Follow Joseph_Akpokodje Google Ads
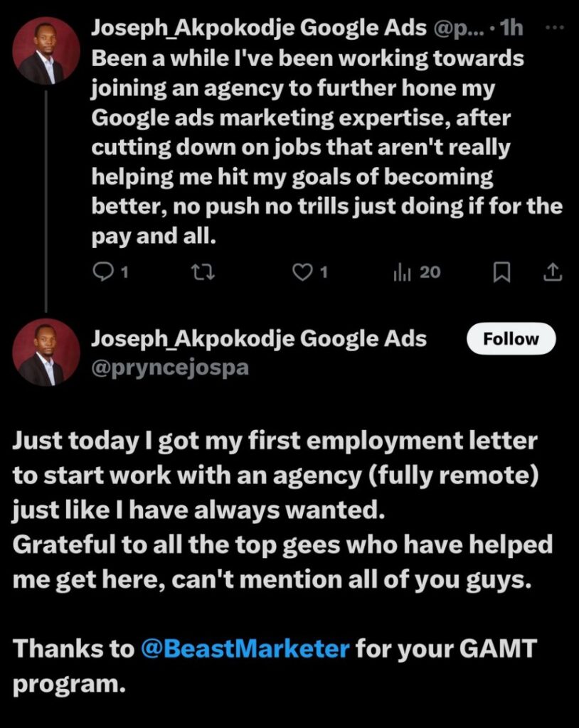Viewport: 579px width, 728px height. tap(511, 339)
